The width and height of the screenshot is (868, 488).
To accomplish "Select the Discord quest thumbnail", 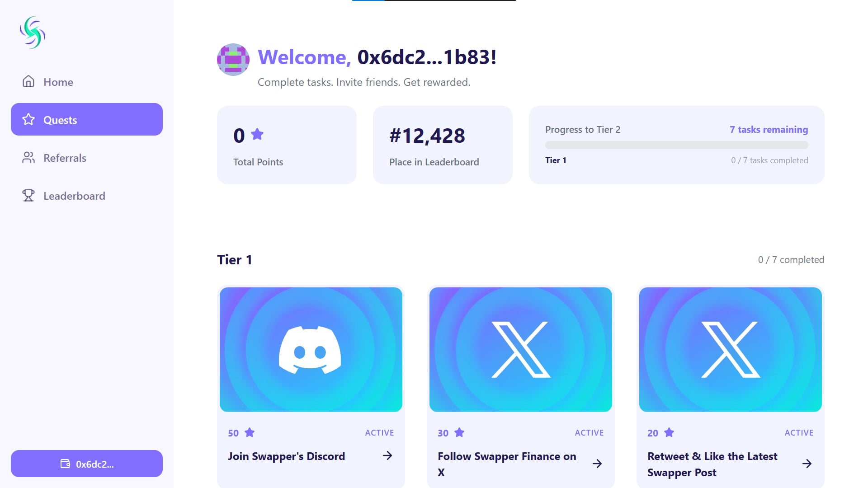I will [311, 349].
